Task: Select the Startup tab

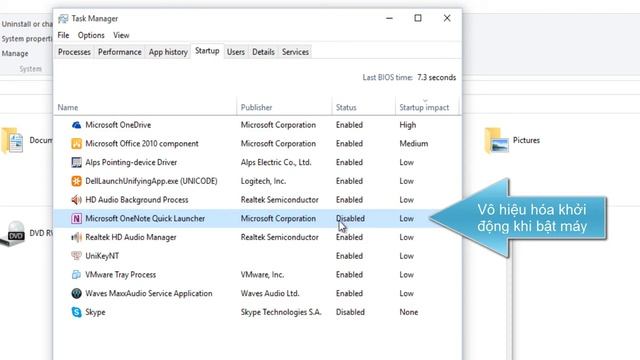Action: pos(207,51)
